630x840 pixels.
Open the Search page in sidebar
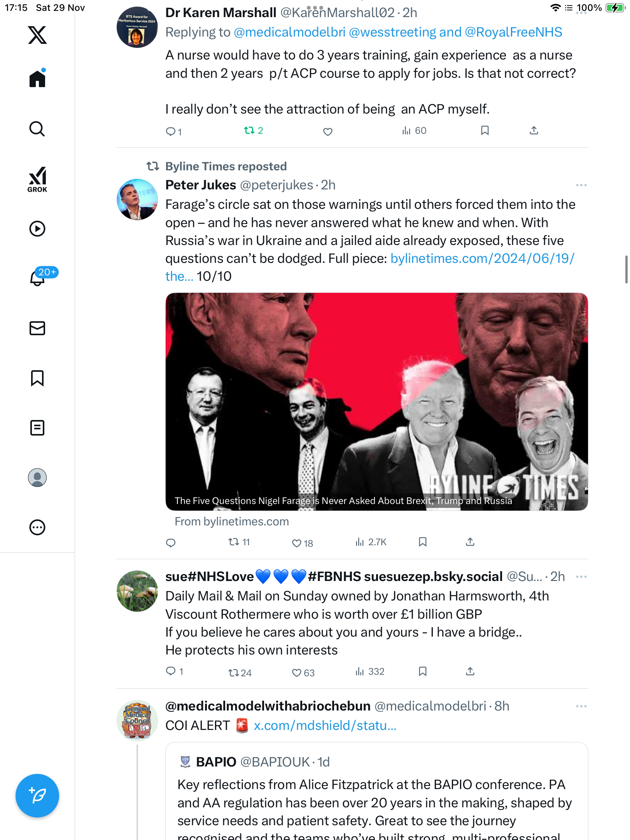(37, 129)
